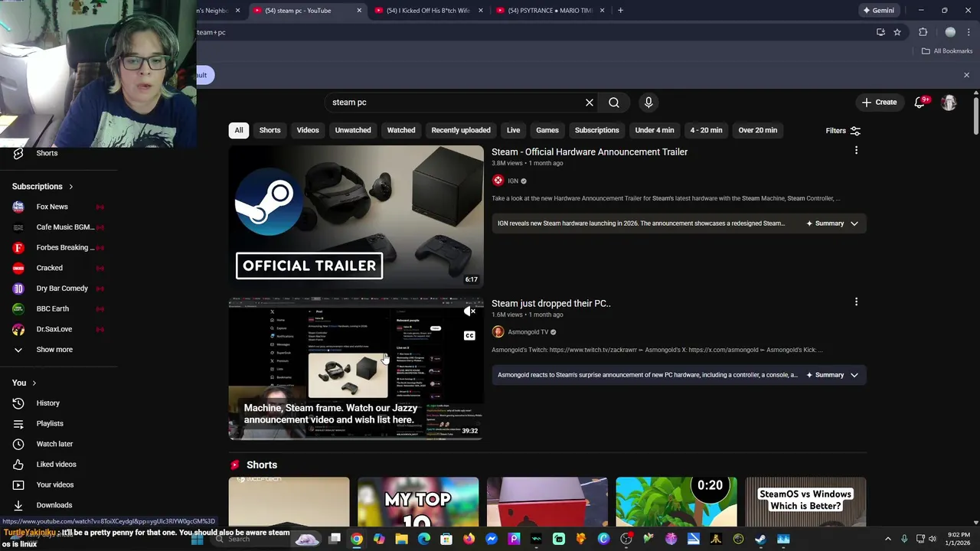The image size is (980, 551).
Task: Open Messenger from the taskbar
Action: [492, 539]
